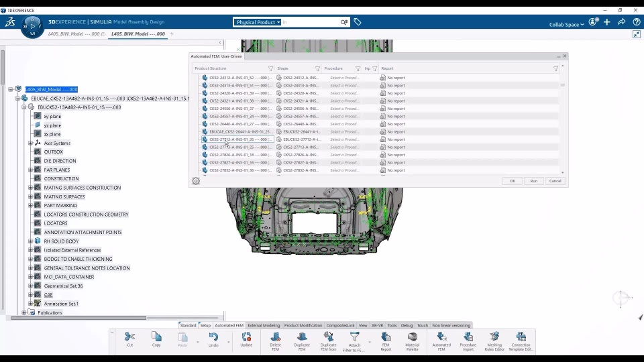The width and height of the screenshot is (644, 362).
Task: Click the tag icon beside search box
Action: tap(358, 22)
